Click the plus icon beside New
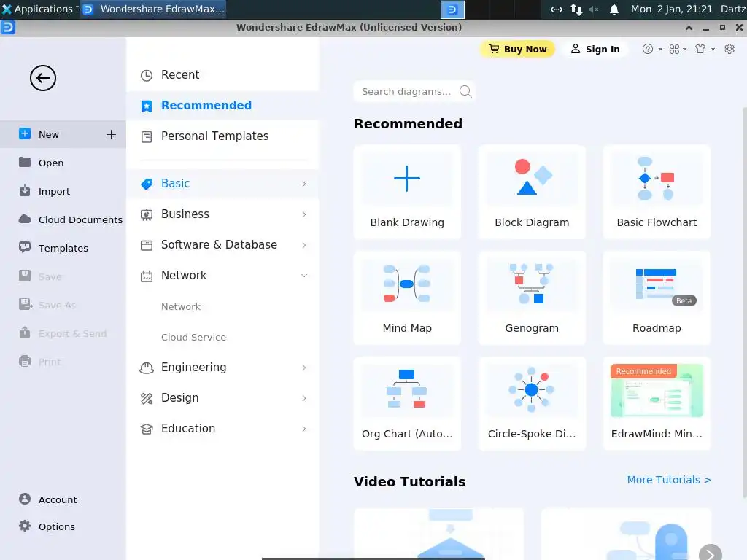747x560 pixels. pos(111,134)
